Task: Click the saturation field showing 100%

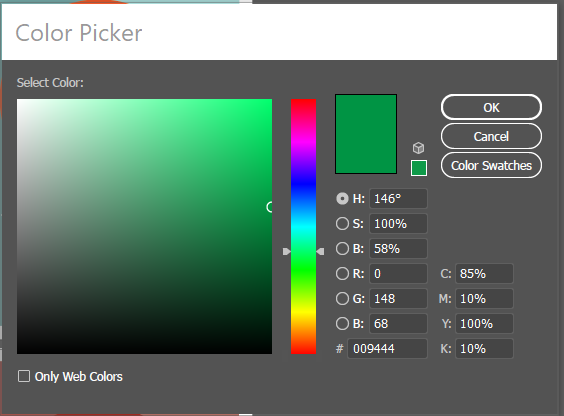Action: tap(398, 224)
